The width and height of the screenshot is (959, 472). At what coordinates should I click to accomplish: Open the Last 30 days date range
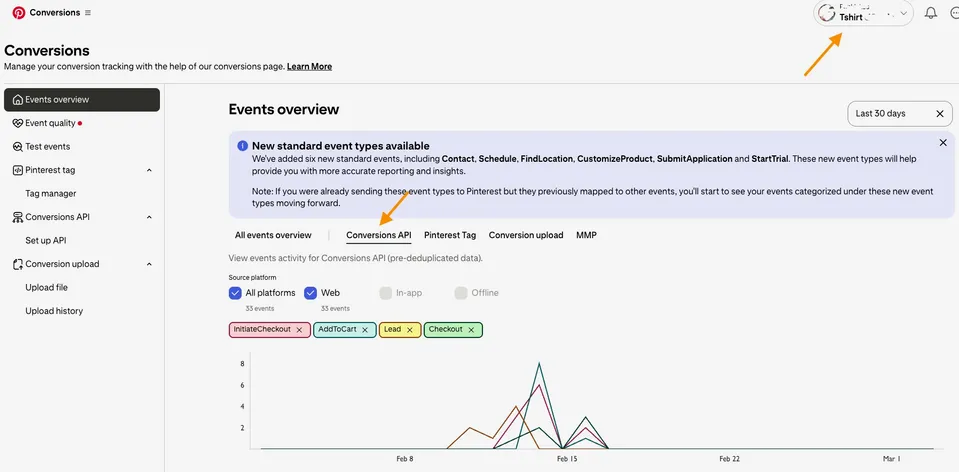tap(900, 114)
